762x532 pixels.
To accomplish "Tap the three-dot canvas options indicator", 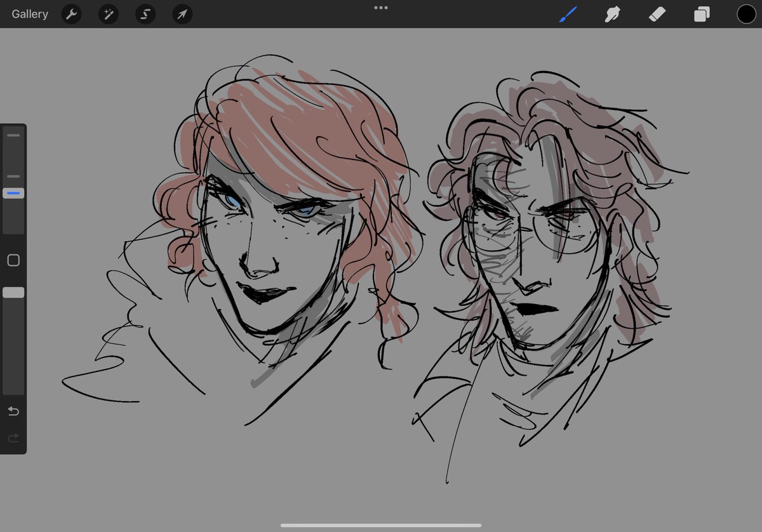I will 380,8.
